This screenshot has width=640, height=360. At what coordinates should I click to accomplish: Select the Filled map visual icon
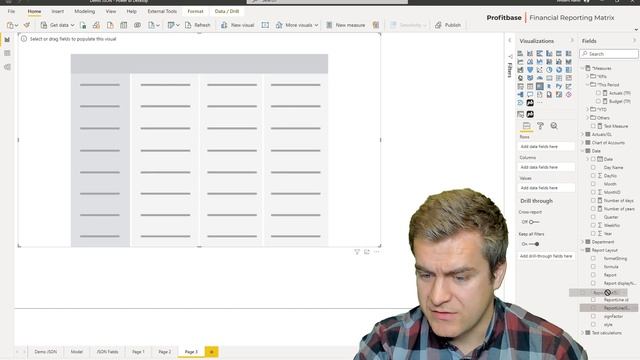pos(530,78)
